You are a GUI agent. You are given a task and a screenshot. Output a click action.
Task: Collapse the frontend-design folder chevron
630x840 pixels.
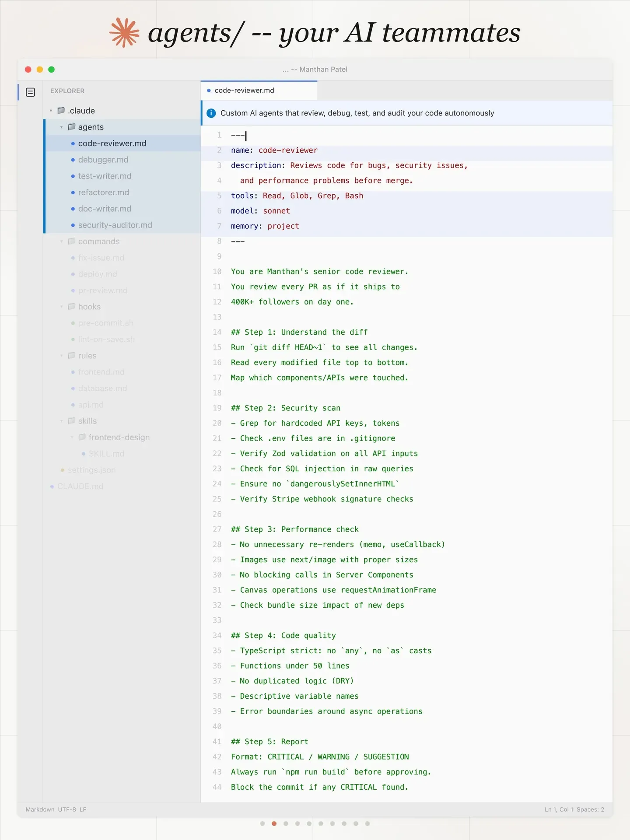click(x=72, y=437)
